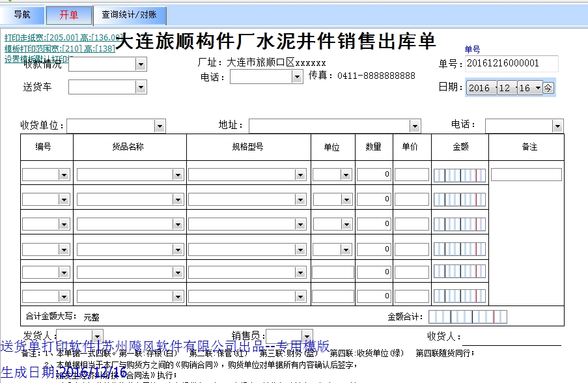Click the second row 单价 field
The image size is (588, 383).
pos(412,199)
